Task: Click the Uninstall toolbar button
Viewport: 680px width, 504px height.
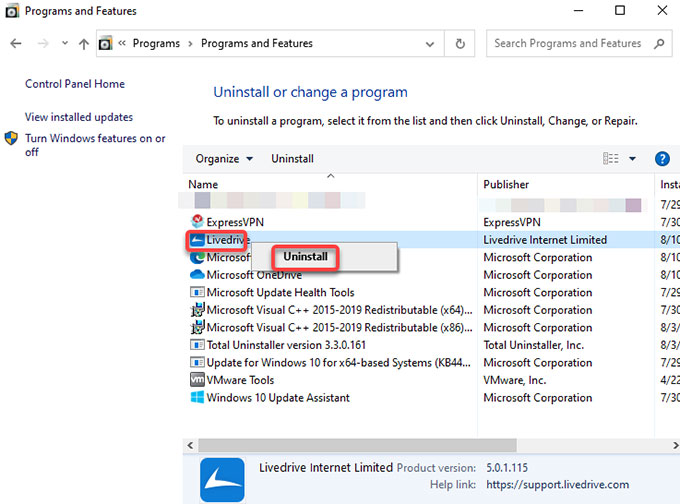Action: pyautogui.click(x=292, y=159)
